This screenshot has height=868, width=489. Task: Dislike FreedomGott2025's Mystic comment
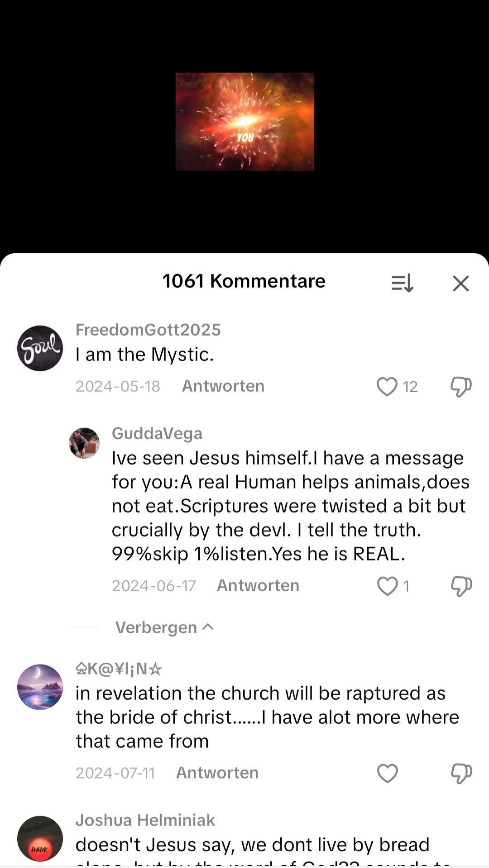coord(461,387)
